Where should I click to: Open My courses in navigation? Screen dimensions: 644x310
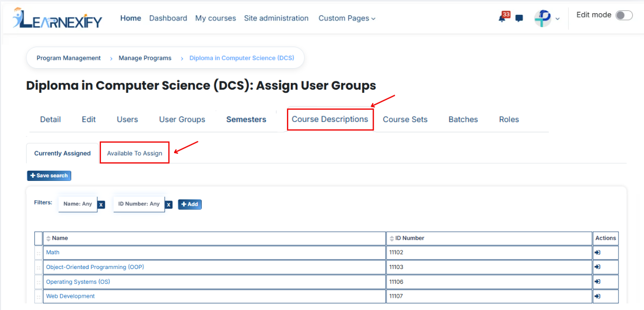216,18
